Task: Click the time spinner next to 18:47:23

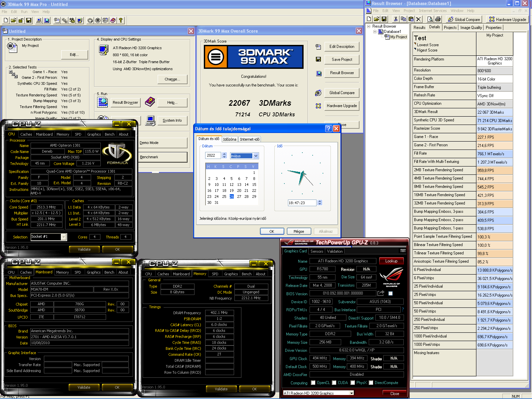Action: pyautogui.click(x=320, y=202)
